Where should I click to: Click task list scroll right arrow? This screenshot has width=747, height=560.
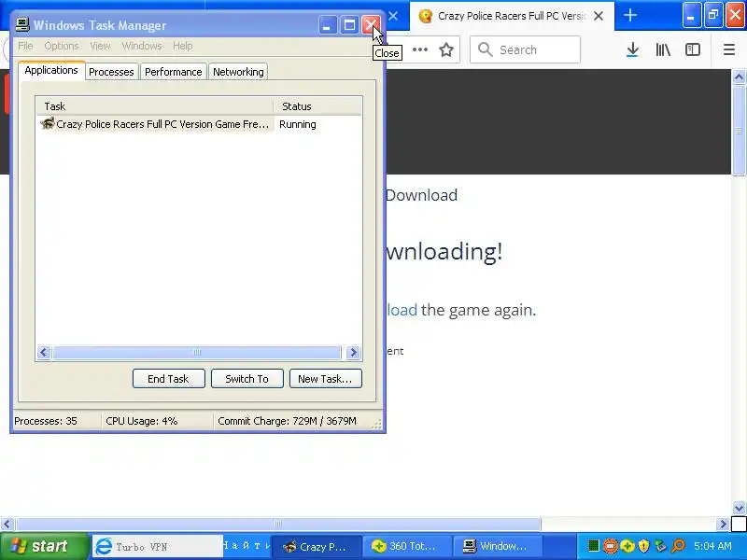coord(353,353)
